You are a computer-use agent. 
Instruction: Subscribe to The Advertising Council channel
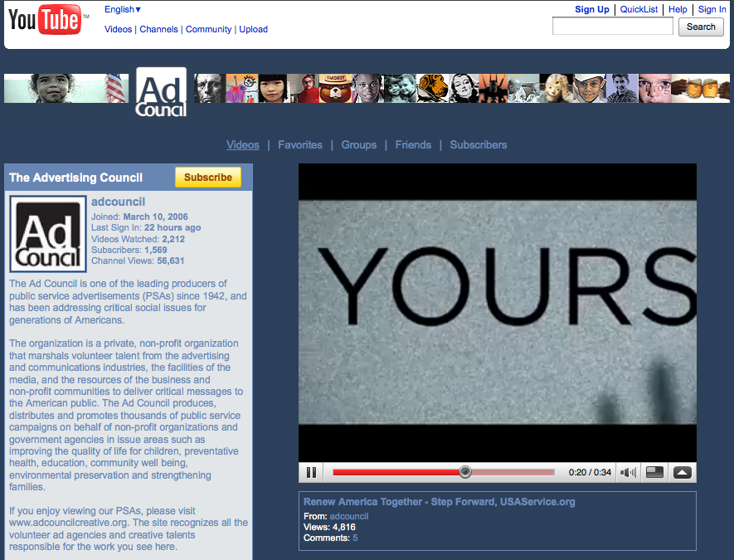[x=208, y=178]
